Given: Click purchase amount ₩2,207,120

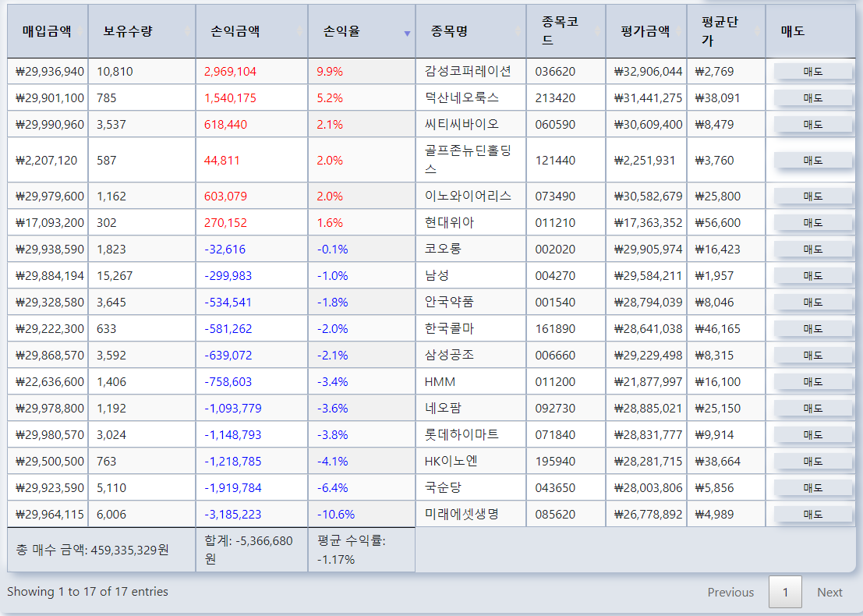Looking at the screenshot, I should [x=46, y=160].
